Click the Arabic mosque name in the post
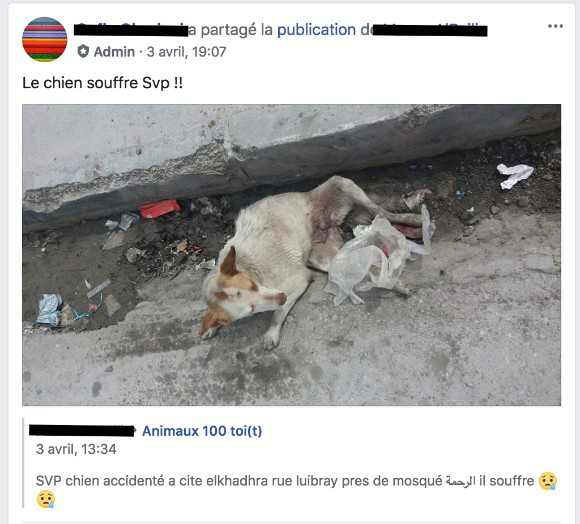Image resolution: width=580 pixels, height=524 pixels. 460,481
